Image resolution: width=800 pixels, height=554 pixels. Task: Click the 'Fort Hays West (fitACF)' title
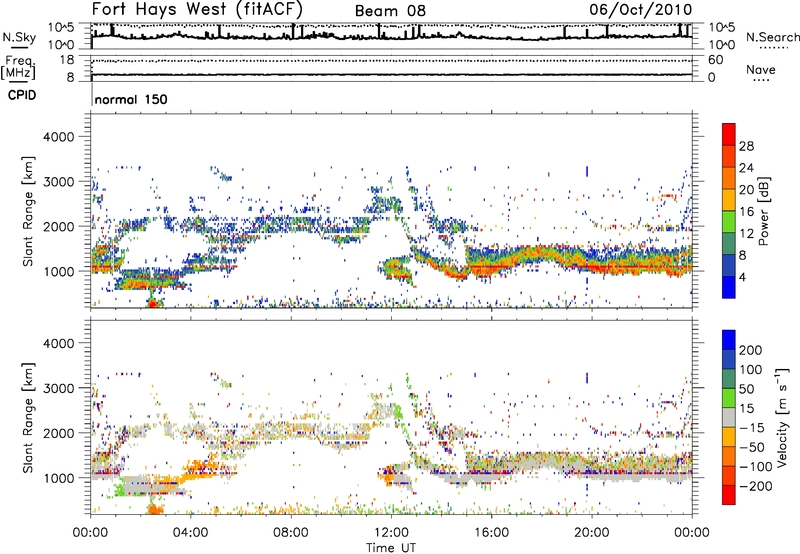click(197, 9)
